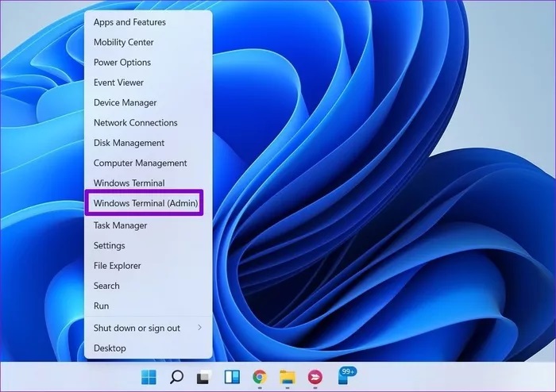Viewport: 556px width, 392px height.
Task: Select Windows Terminal (Admin)
Action: click(x=145, y=203)
